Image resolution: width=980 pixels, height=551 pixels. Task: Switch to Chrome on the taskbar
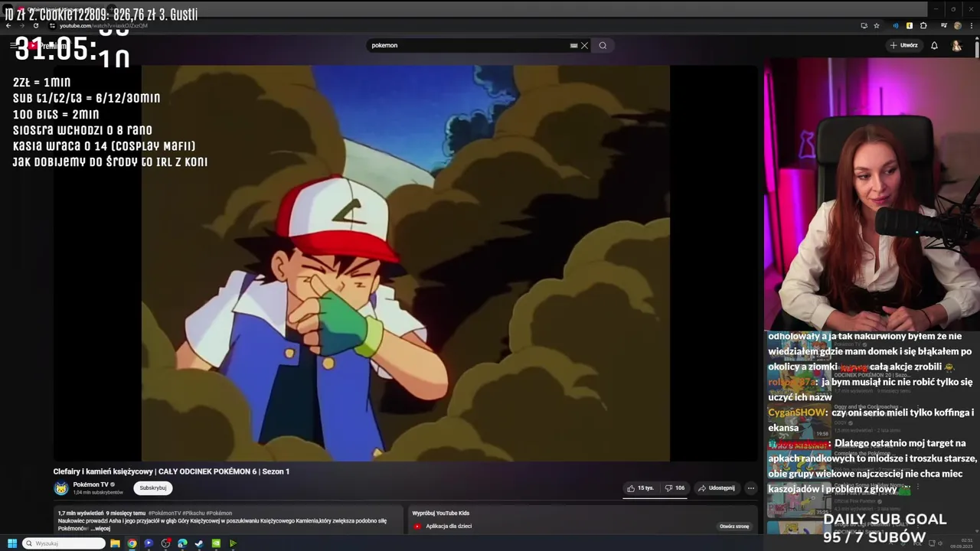point(132,543)
